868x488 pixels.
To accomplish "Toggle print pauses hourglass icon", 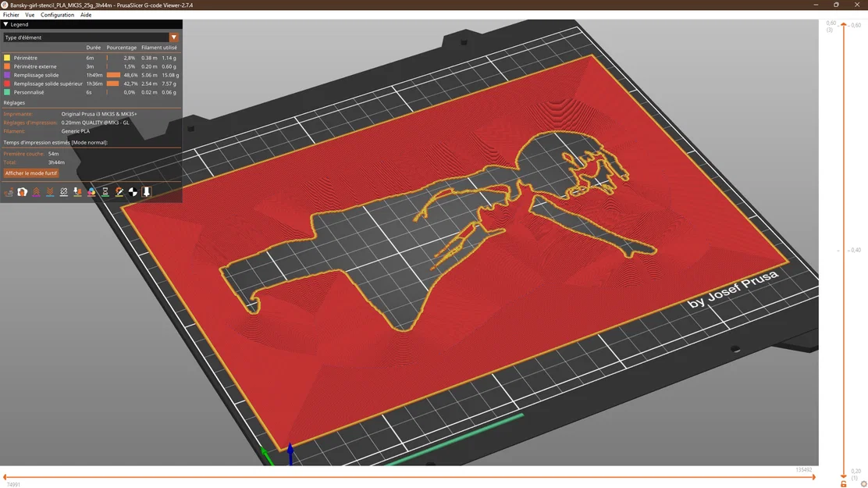I will click(x=105, y=191).
